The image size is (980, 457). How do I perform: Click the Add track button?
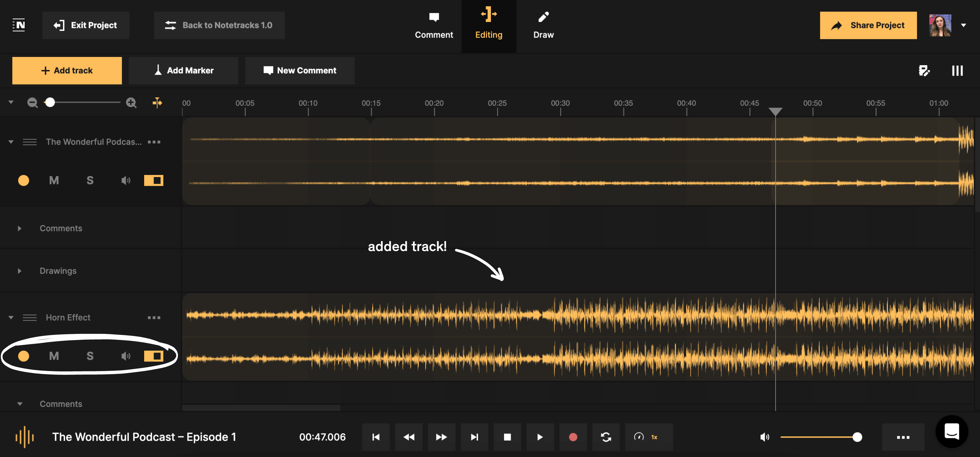(67, 70)
